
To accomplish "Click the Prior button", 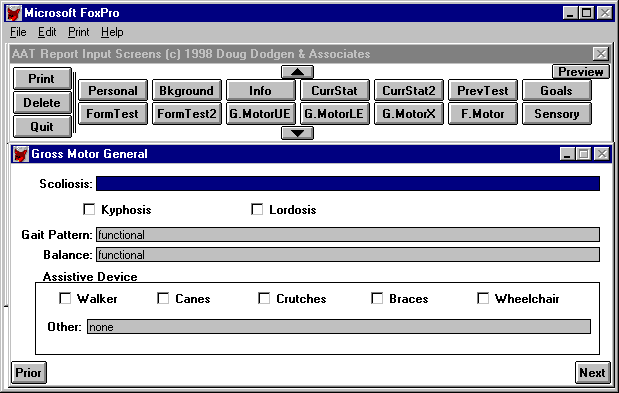I will 28,372.
